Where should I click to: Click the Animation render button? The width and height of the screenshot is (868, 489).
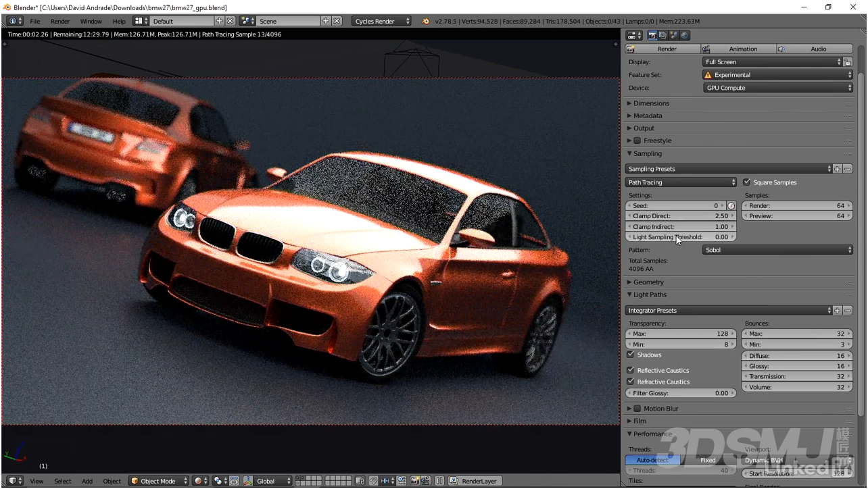738,49
